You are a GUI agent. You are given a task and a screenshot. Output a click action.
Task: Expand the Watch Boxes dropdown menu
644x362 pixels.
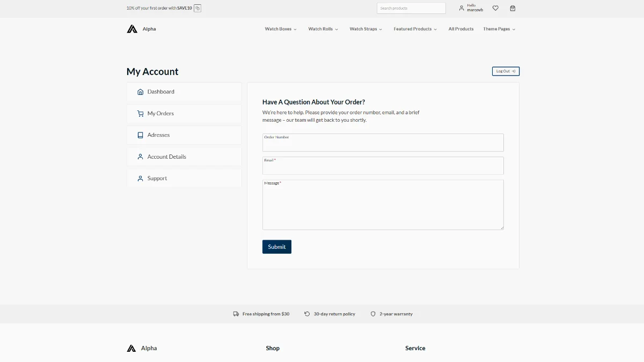point(280,29)
